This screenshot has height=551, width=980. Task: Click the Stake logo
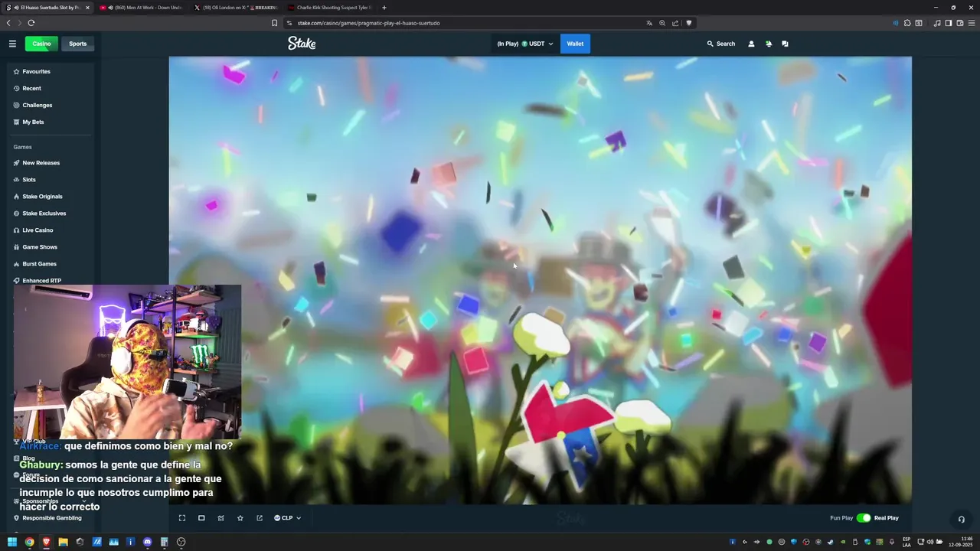click(x=302, y=44)
